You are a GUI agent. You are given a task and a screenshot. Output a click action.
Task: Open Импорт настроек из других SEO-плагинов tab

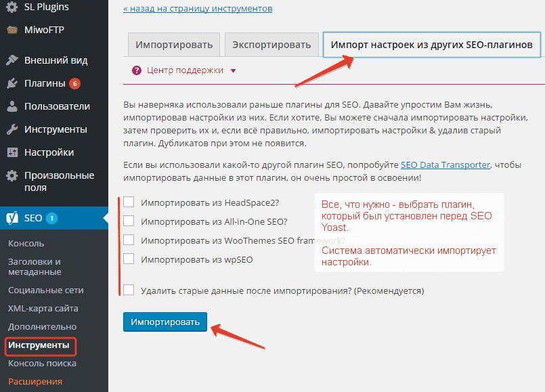tap(432, 45)
